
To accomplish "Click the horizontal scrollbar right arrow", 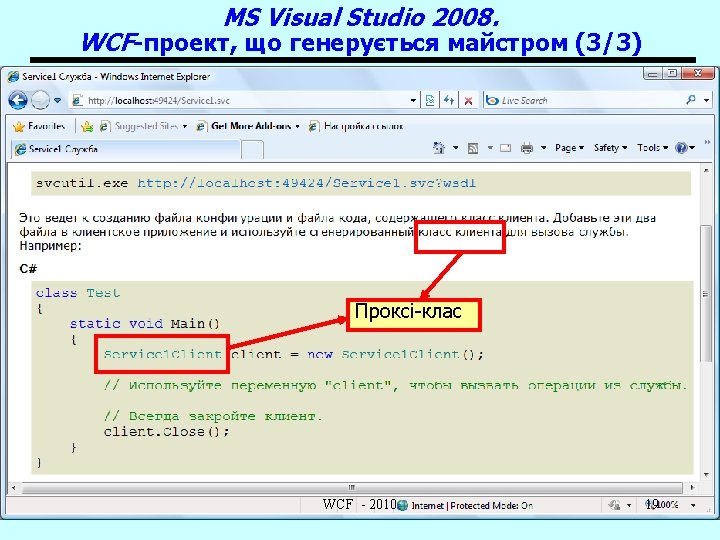I will [x=692, y=487].
